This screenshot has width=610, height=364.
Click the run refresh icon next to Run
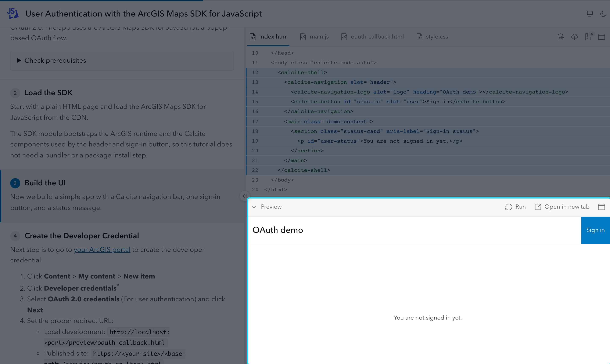[x=509, y=207]
